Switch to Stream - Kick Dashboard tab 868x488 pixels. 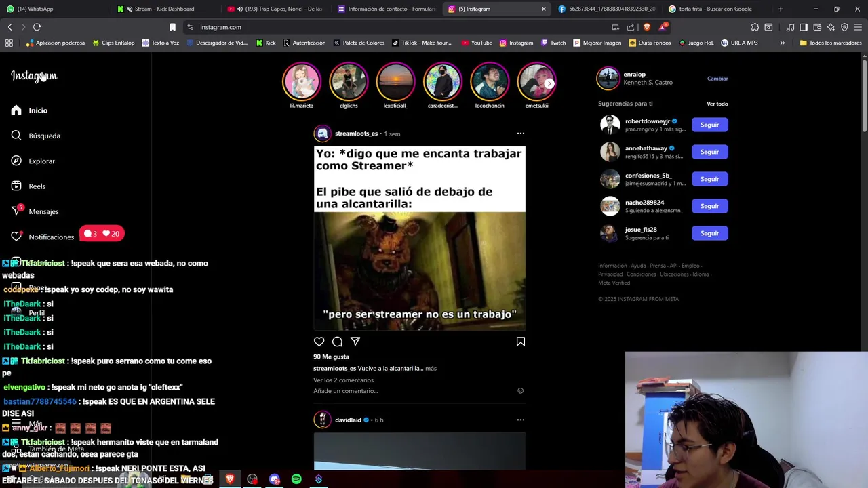coord(164,9)
